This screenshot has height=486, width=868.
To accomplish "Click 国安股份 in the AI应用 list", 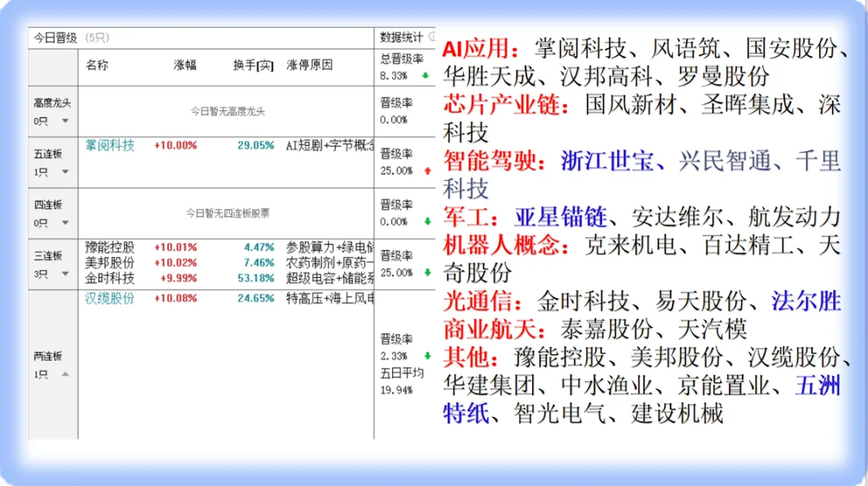I will pyautogui.click(x=791, y=49).
